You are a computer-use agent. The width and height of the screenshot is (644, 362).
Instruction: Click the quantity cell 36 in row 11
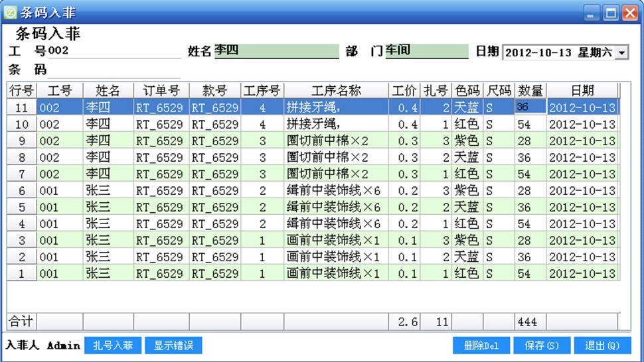[530, 107]
